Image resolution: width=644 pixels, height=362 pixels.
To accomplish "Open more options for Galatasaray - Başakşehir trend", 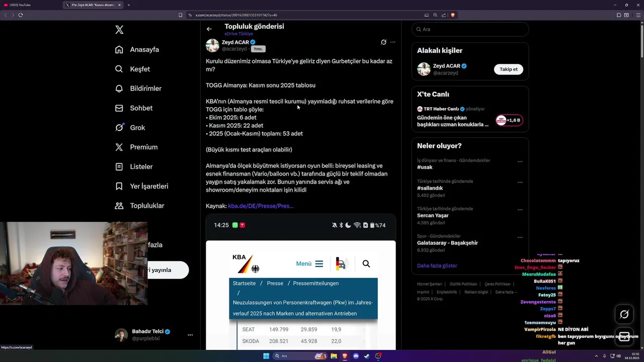I will (520, 237).
